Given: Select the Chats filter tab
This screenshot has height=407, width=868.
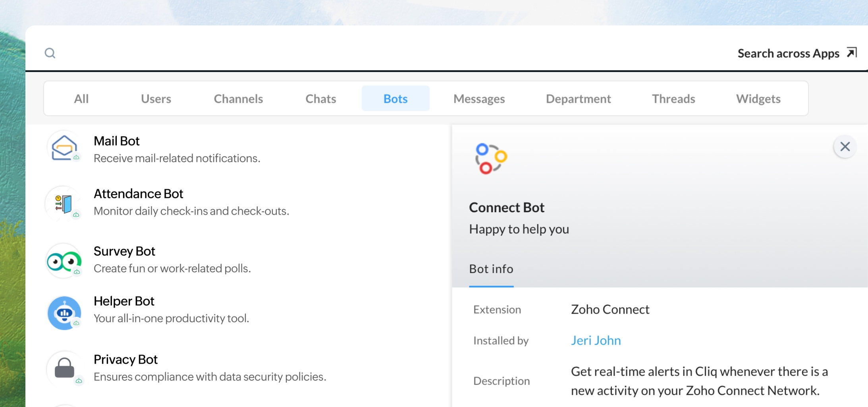Looking at the screenshot, I should [x=320, y=99].
